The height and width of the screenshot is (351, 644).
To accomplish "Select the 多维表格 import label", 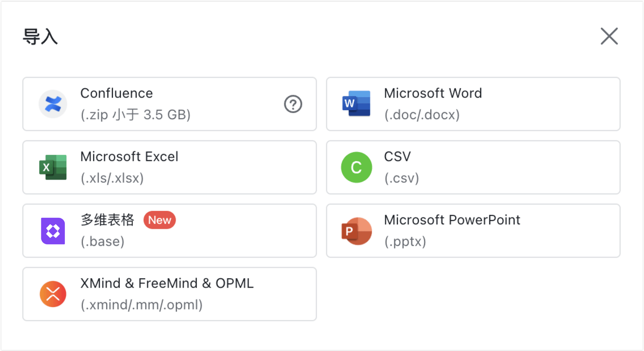I will [x=107, y=220].
